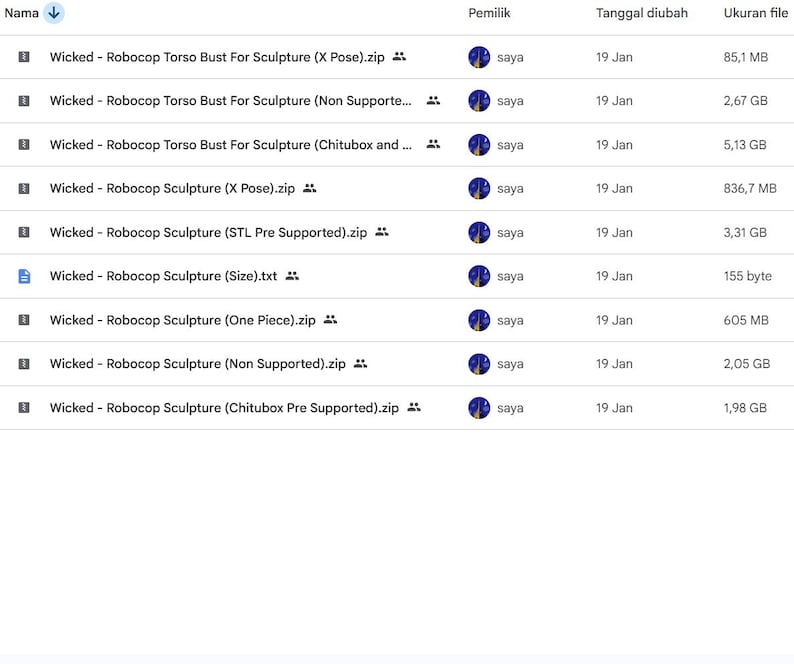
Task: Click the 2,05 GB file size
Action: tap(747, 364)
